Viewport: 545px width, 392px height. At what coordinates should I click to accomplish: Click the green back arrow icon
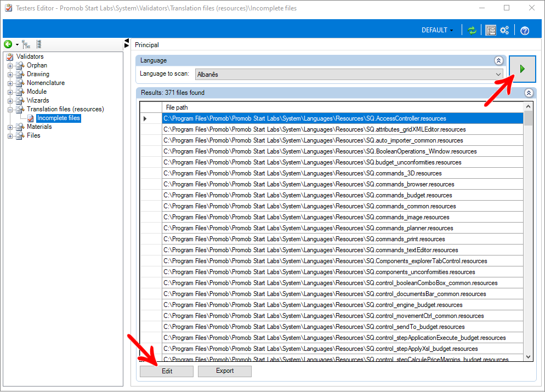point(8,44)
